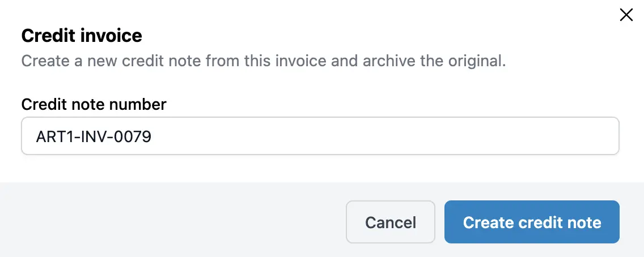
Task: Click the 'Credit note number' field label
Action: coord(94,104)
